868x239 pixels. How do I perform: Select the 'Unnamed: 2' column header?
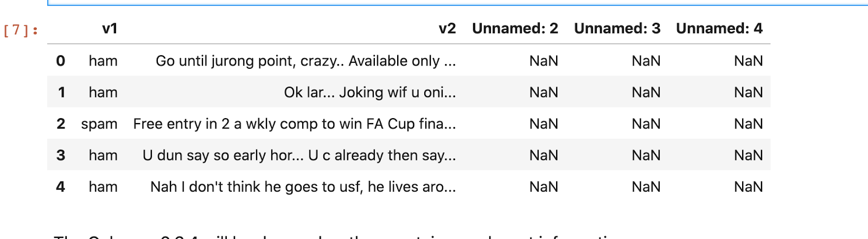(x=515, y=28)
